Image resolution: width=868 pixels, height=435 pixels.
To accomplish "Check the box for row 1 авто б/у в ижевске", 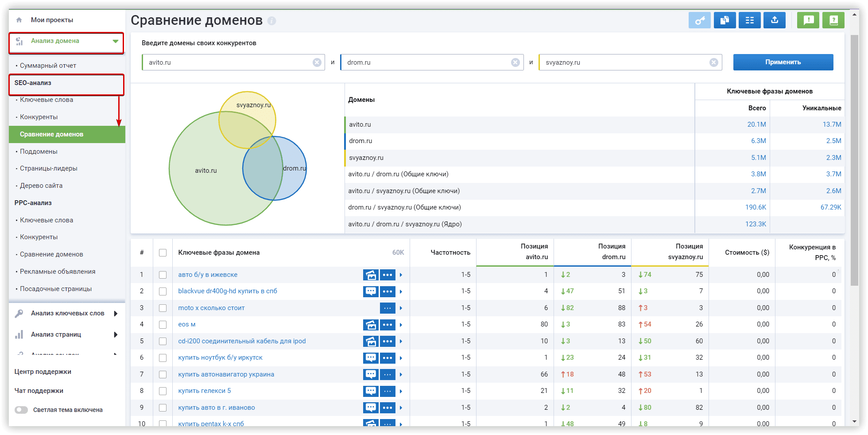I will pos(163,275).
